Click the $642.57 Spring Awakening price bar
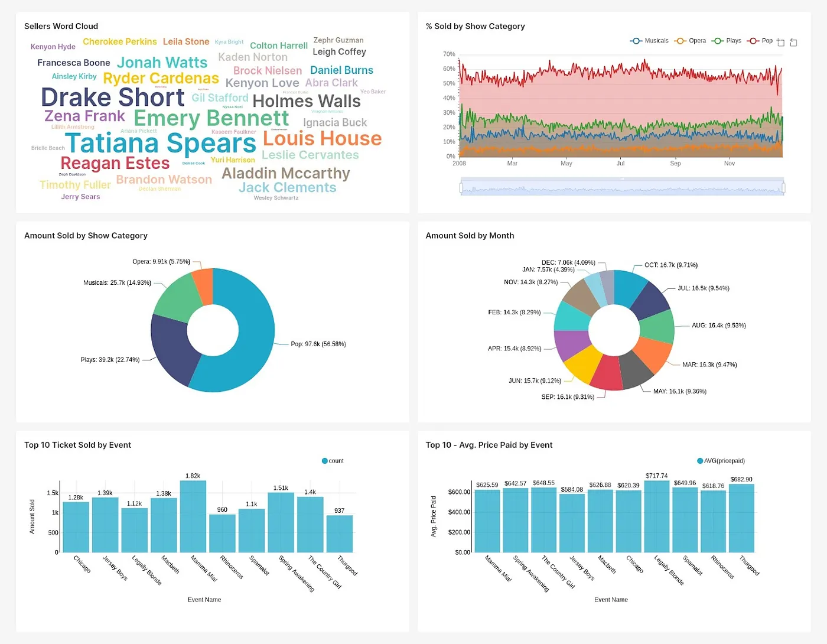 (x=516, y=521)
